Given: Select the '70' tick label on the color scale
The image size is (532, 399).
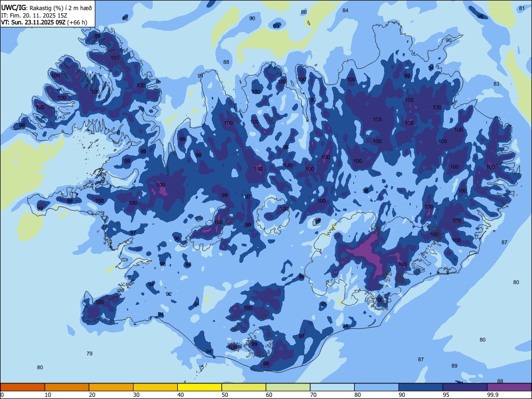Looking at the screenshot, I should pyautogui.click(x=313, y=395).
